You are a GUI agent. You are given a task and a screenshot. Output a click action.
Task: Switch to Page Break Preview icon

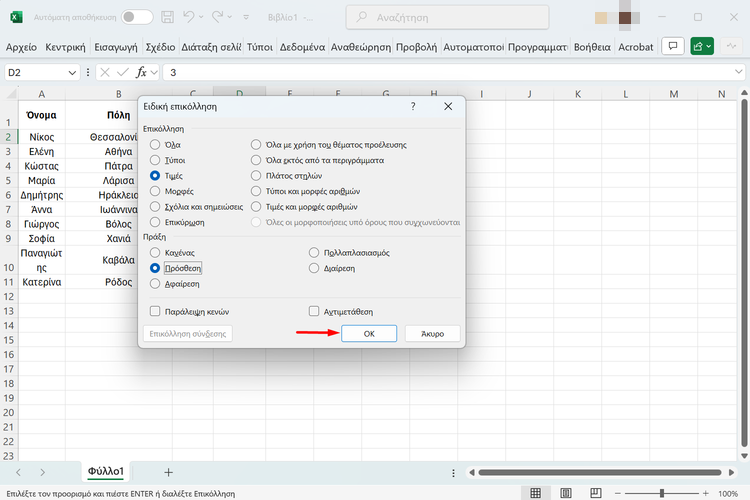click(596, 493)
